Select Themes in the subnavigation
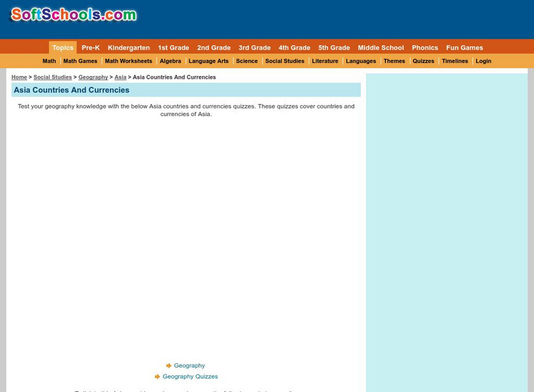The height and width of the screenshot is (392, 534). click(x=394, y=61)
